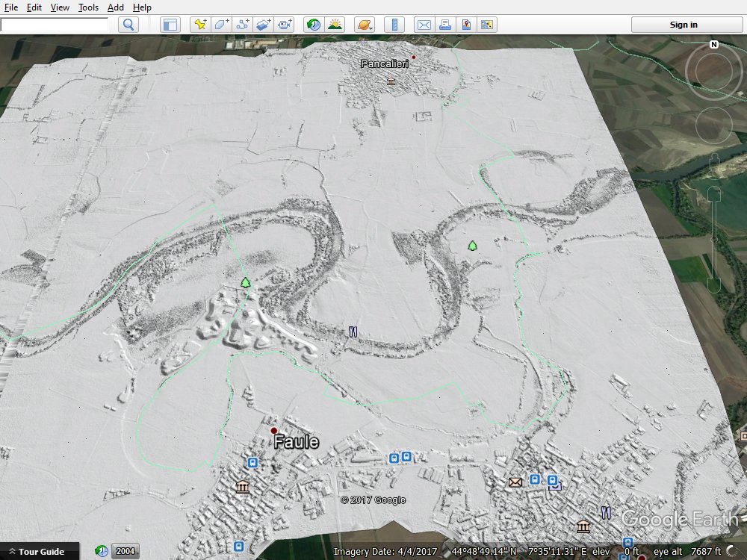
Task: Toggle historical imagery clock in toolbar
Action: point(314,25)
